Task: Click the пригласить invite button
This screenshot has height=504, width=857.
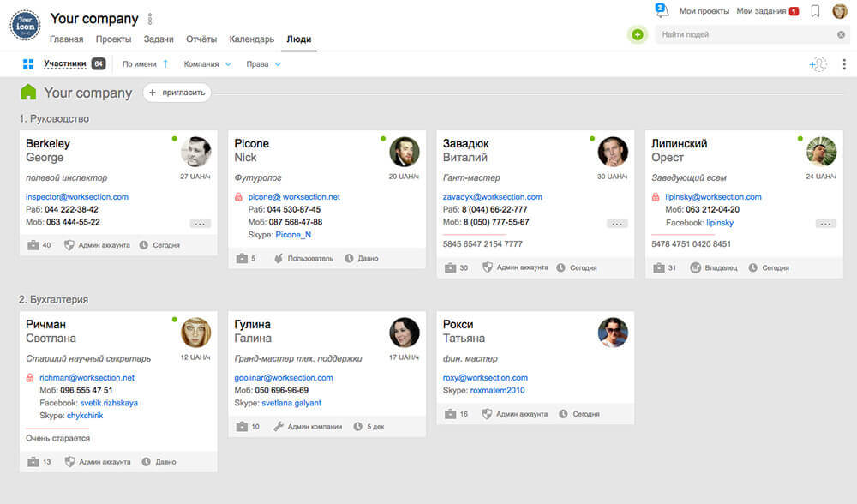Action: coord(177,93)
